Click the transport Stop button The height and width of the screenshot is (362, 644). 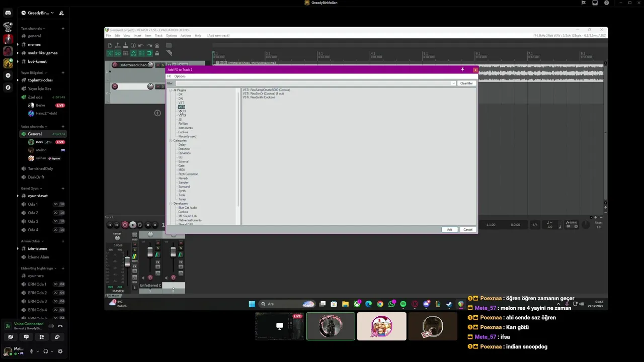tap(148, 225)
